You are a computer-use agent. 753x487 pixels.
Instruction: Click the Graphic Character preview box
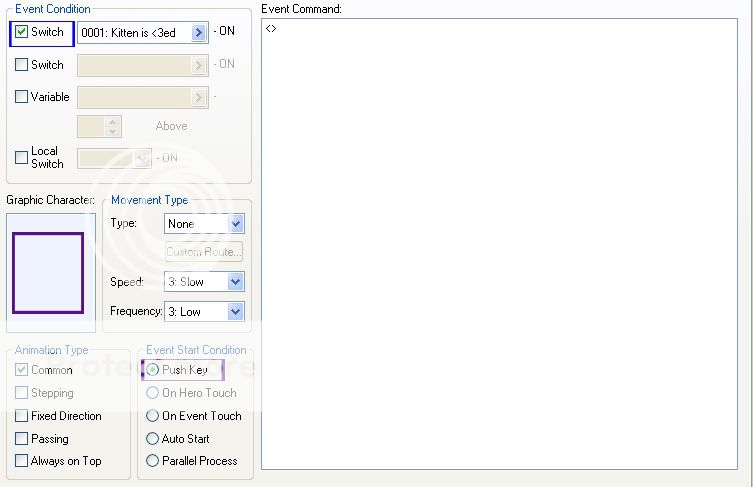point(48,272)
